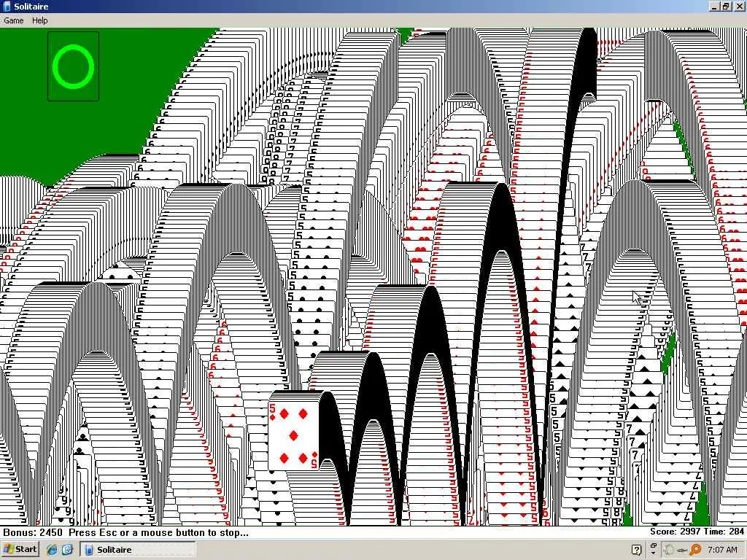Launch Internet Explorer from quick launch
The width and height of the screenshot is (747, 560).
click(52, 550)
